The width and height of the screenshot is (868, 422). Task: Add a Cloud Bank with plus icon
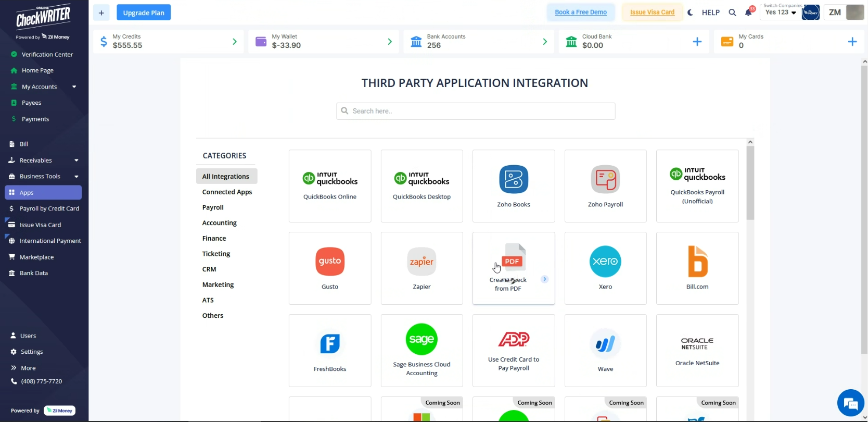tap(697, 42)
